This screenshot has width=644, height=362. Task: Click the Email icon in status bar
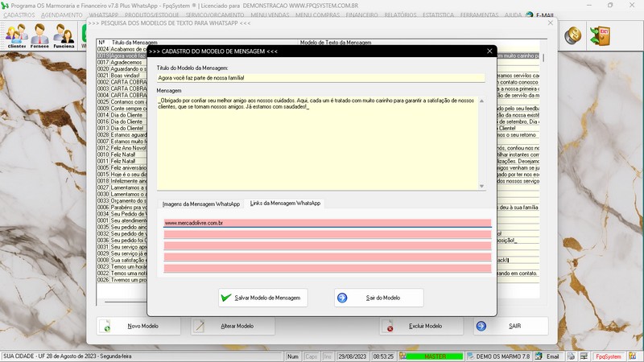point(539,356)
